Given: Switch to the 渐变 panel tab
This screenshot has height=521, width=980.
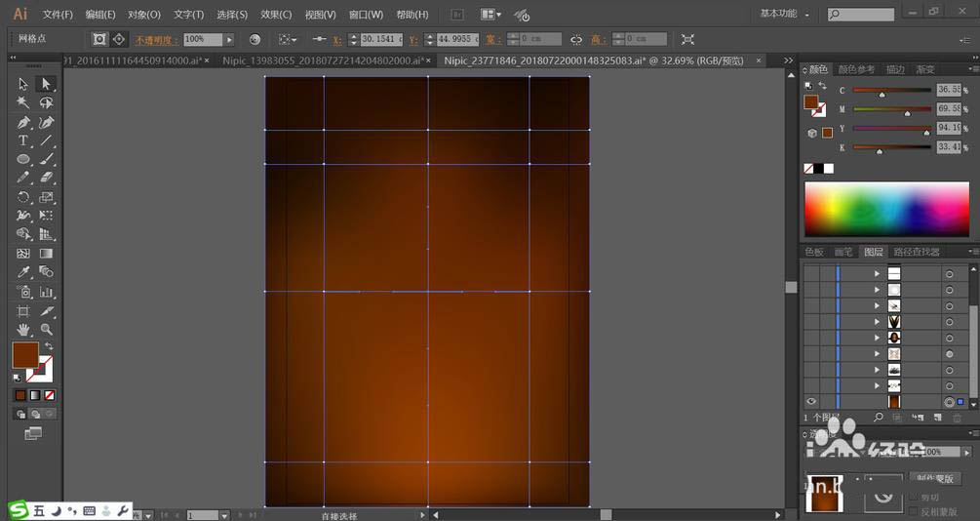Looking at the screenshot, I should tap(925, 69).
